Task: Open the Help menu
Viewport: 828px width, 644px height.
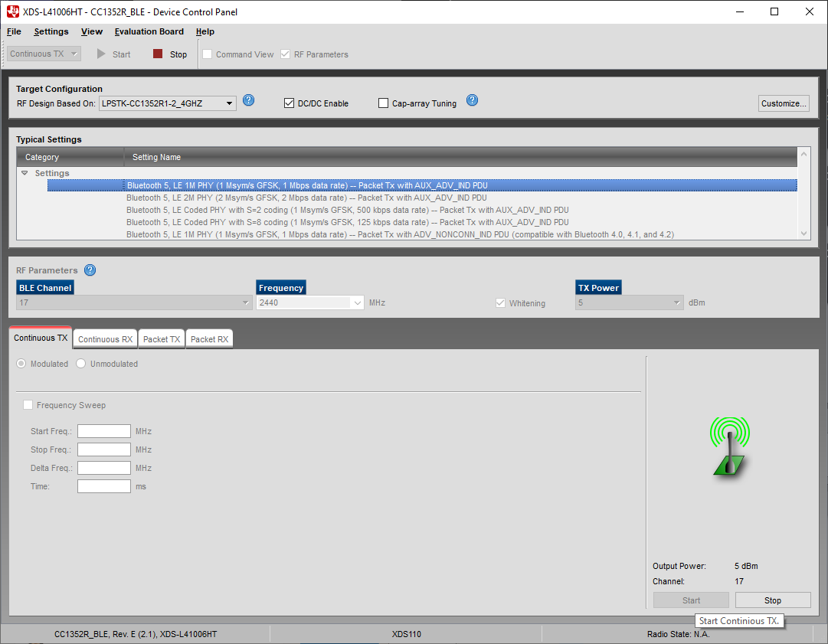Action: click(x=205, y=31)
